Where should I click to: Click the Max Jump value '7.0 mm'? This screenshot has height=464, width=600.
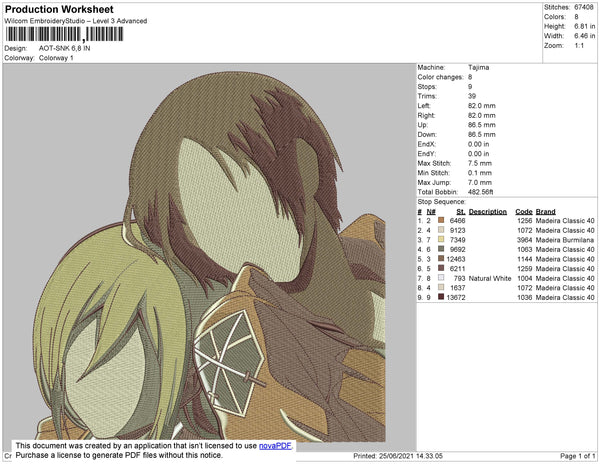480,182
